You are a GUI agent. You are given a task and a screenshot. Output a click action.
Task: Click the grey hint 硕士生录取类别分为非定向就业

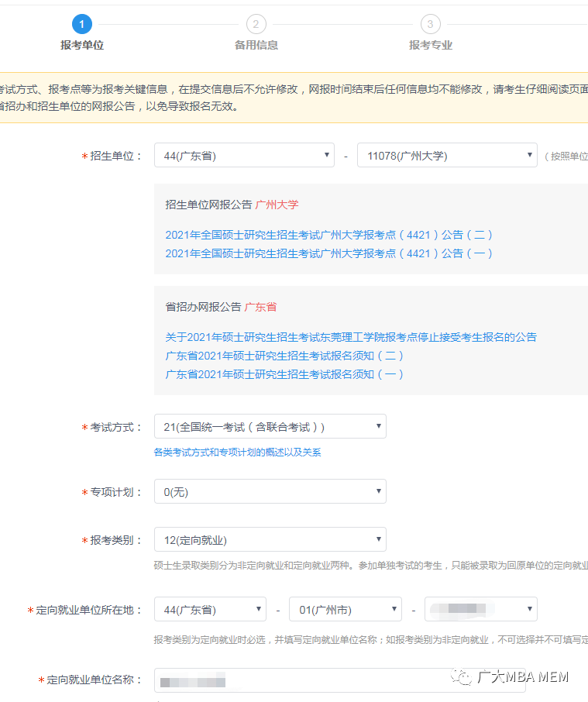[x=371, y=566]
